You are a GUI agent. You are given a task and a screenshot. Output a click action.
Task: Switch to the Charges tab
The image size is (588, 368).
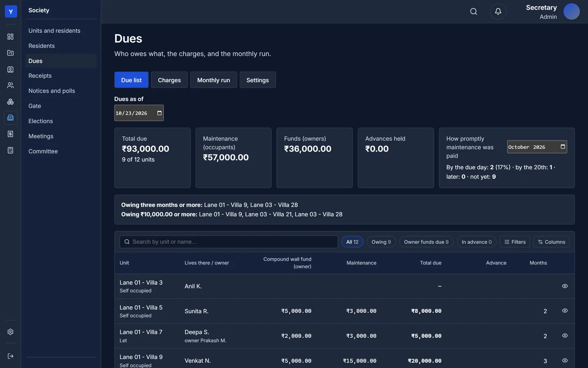click(169, 80)
